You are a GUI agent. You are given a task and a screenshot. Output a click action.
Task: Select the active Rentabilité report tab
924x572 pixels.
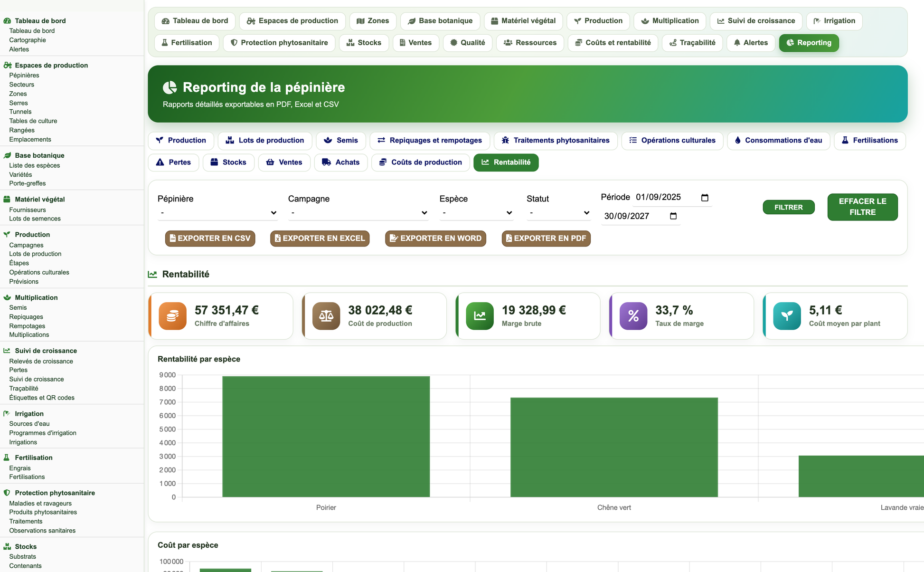coord(506,162)
